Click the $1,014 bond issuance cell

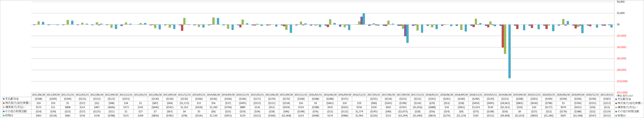coord(476,107)
